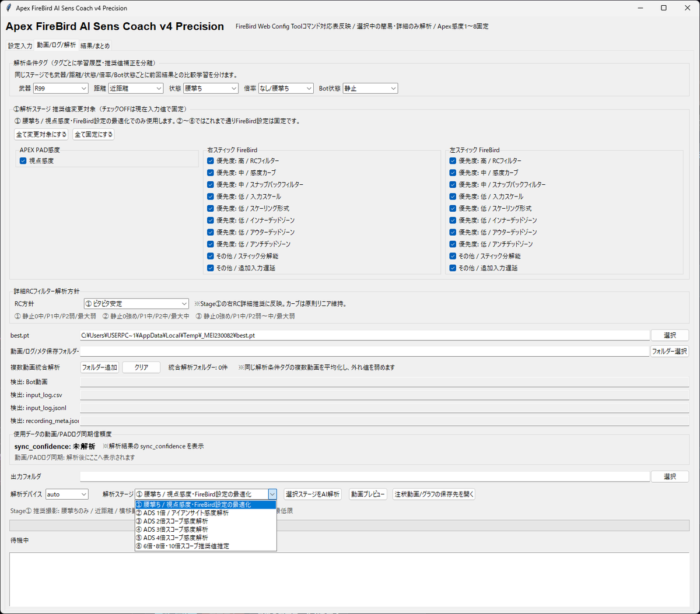Click the 検出: input_log.csv field
700x614 pixels.
pos(384,395)
